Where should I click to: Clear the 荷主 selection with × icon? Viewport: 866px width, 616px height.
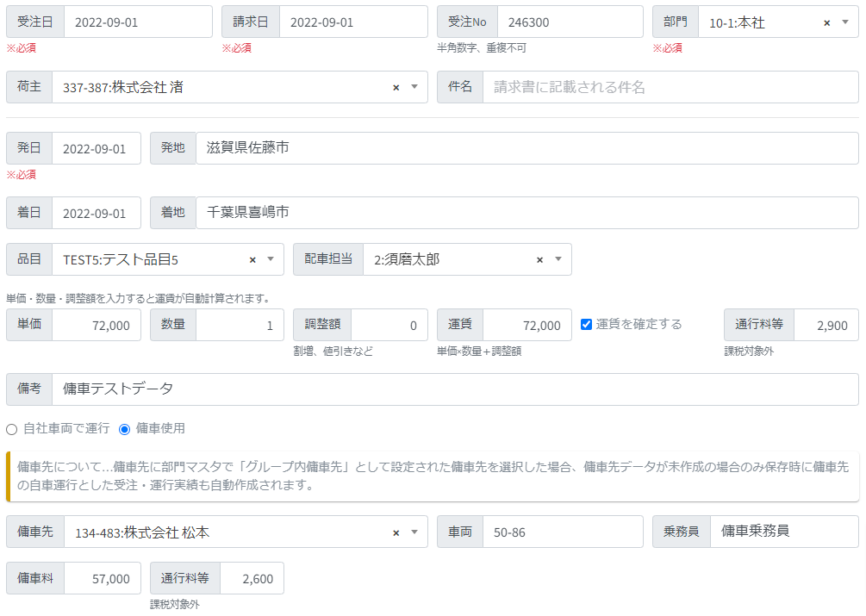tap(396, 88)
